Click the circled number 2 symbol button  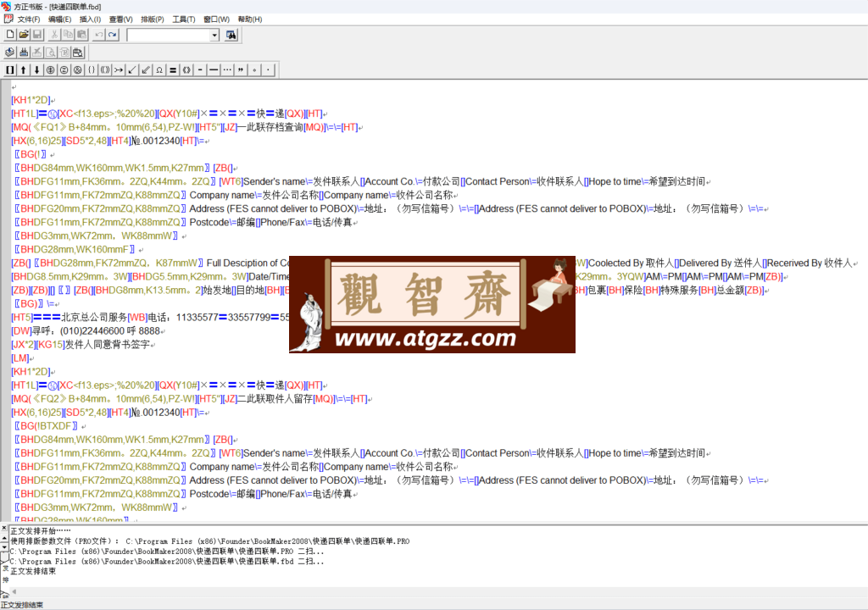pos(64,69)
